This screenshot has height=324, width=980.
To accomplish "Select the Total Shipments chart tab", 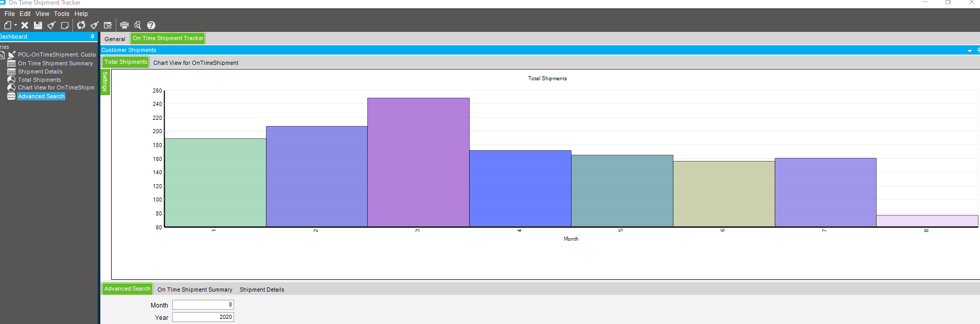I will click(126, 62).
